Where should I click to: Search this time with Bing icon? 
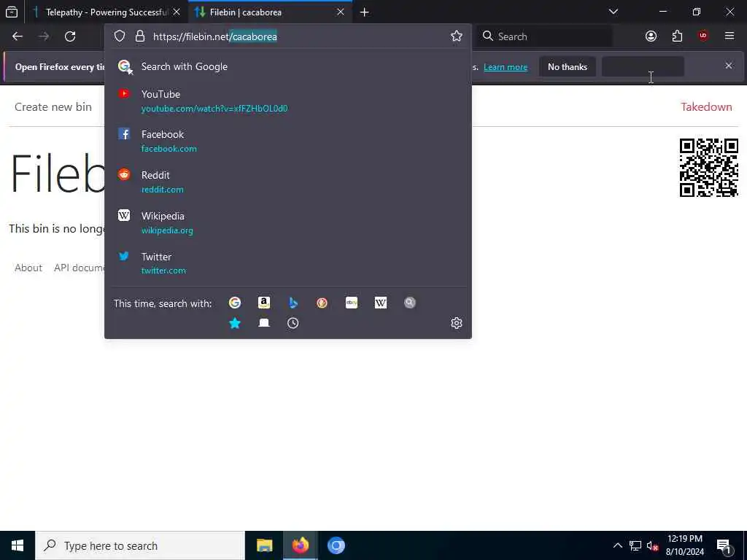point(293,303)
